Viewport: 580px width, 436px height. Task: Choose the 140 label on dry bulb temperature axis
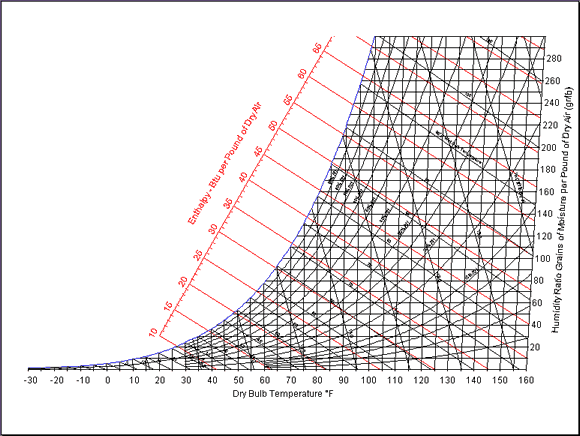(474, 380)
